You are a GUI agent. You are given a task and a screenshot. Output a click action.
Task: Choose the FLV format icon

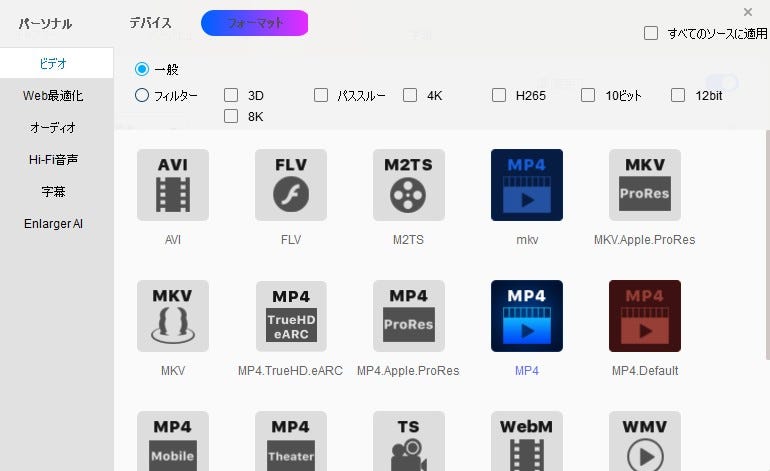[291, 185]
